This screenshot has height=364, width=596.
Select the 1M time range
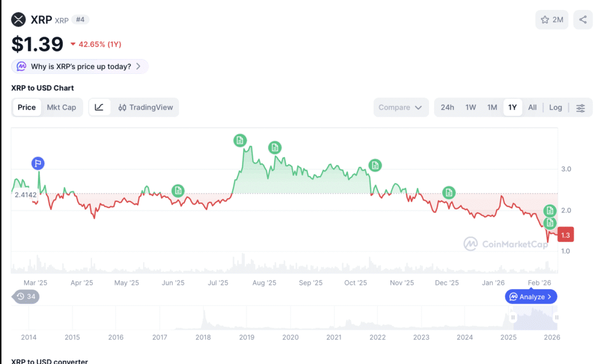[492, 108]
